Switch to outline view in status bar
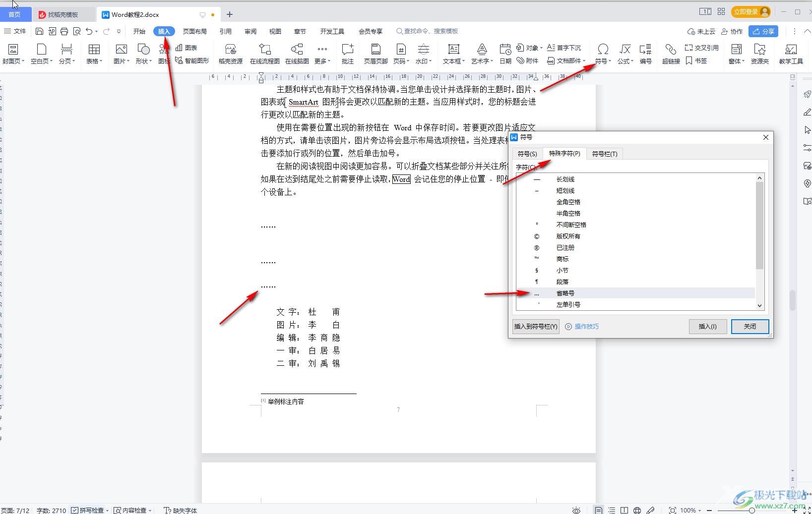This screenshot has width=812, height=514. [x=612, y=510]
